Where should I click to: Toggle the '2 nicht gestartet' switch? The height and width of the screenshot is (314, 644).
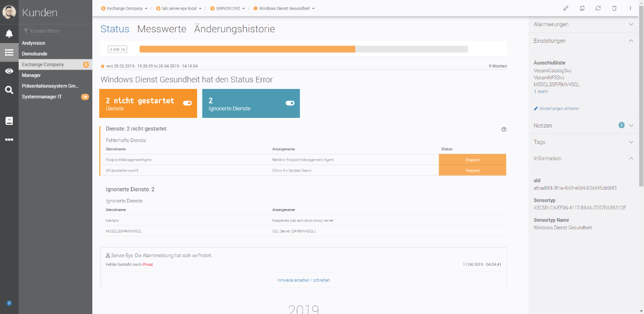tap(187, 103)
